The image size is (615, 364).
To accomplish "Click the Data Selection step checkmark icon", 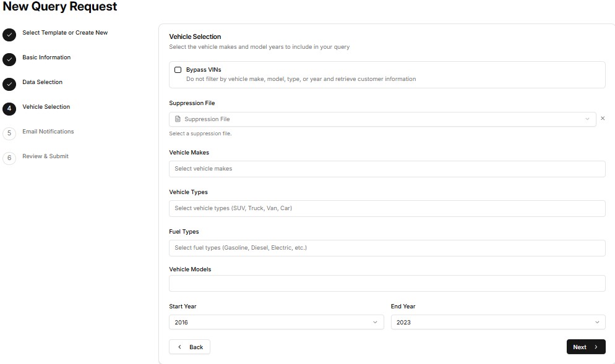I will 9,84.
